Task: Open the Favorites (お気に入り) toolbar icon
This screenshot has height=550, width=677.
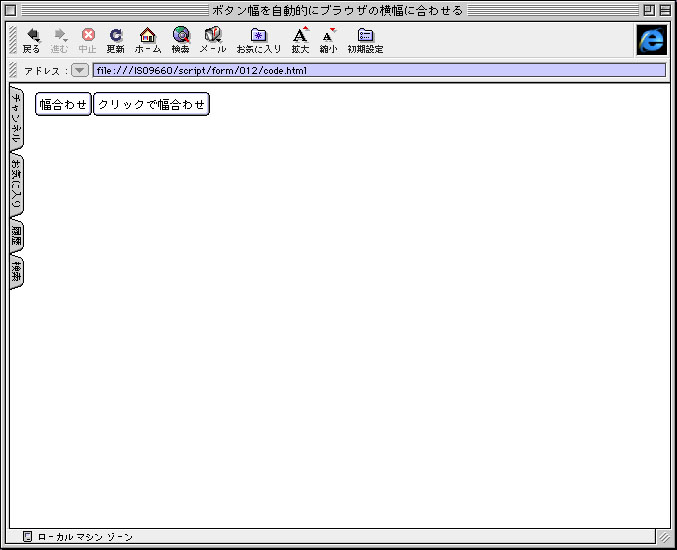Action: click(x=258, y=36)
